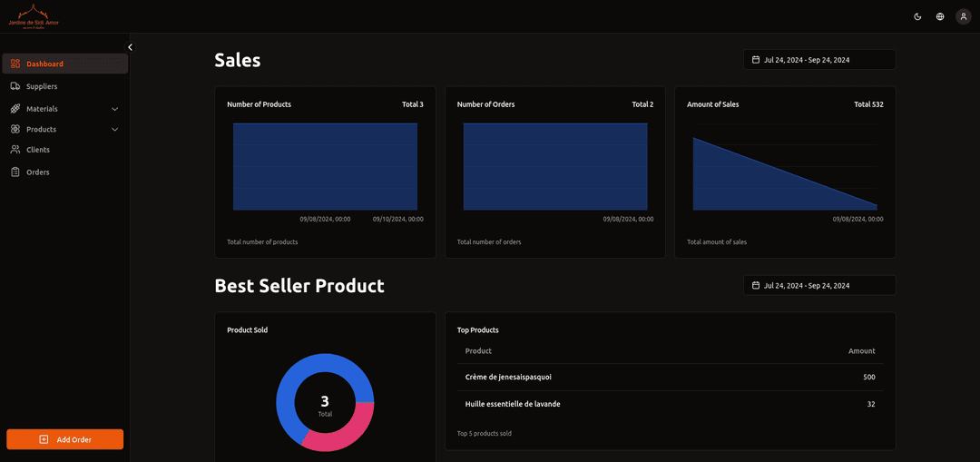
Task: Select the Crème de jenesaispasquoi table row
Action: 670,377
